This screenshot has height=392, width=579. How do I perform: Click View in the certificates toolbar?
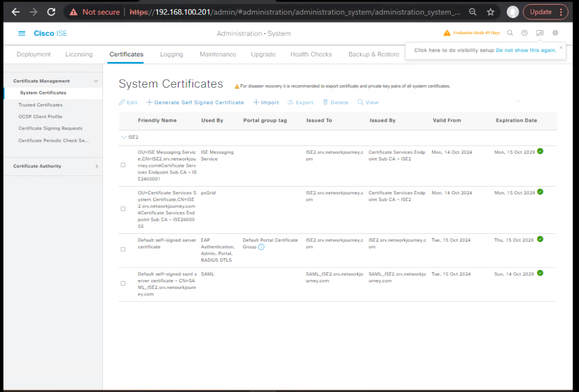368,102
